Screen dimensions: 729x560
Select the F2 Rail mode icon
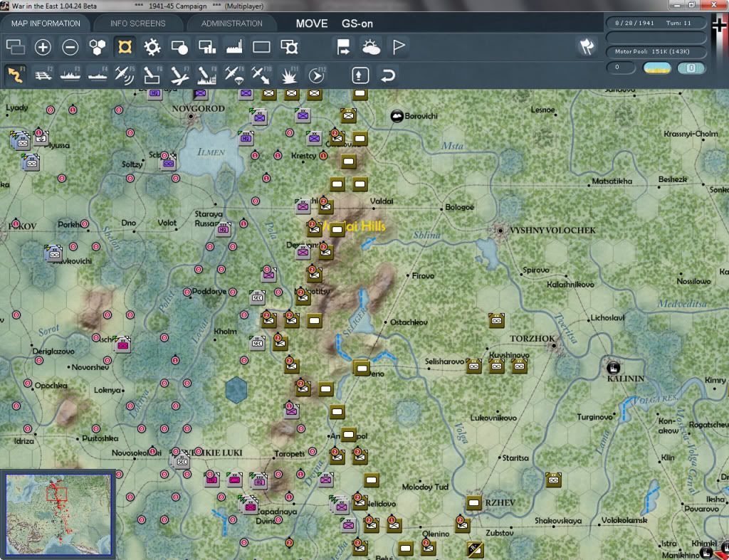(43, 75)
